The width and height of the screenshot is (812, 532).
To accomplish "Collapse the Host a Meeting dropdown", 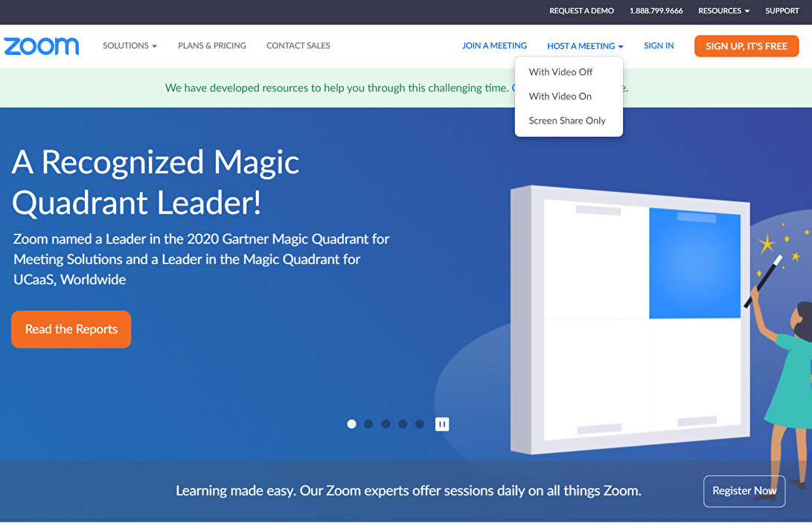I will pos(584,46).
